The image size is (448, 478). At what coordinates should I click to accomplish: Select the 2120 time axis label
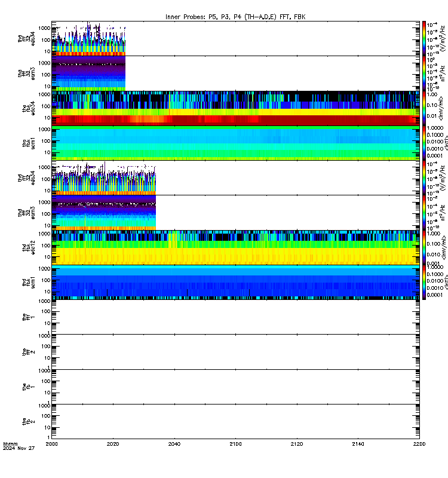click(297, 444)
